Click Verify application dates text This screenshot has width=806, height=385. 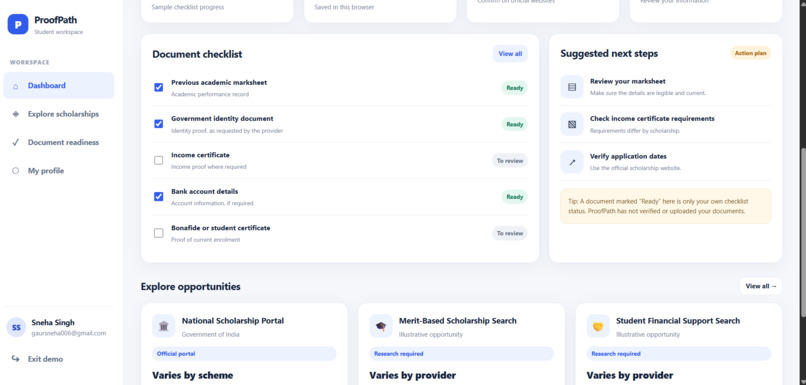point(628,156)
